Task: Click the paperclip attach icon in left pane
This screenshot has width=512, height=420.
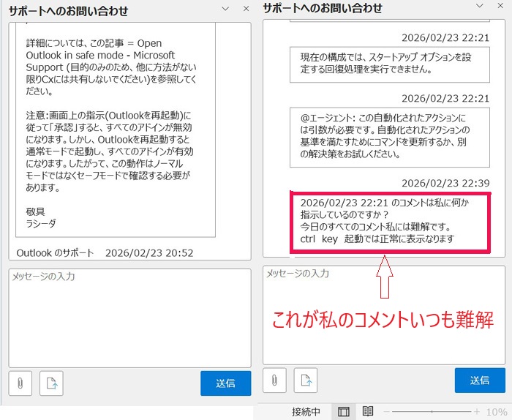Action: [x=20, y=383]
